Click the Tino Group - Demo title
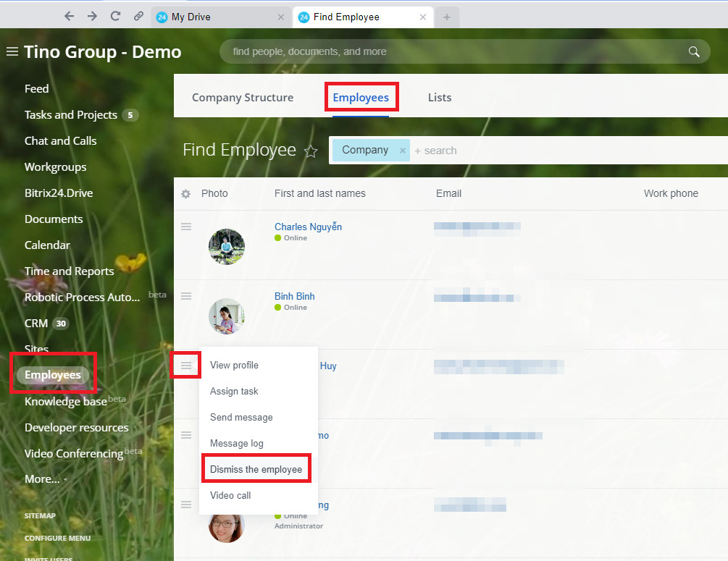 click(x=103, y=52)
